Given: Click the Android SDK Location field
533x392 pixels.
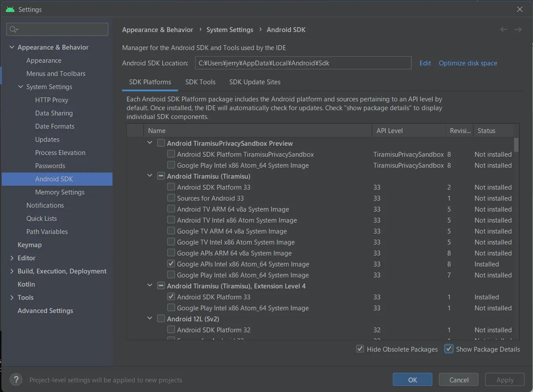Looking at the screenshot, I should (303, 63).
